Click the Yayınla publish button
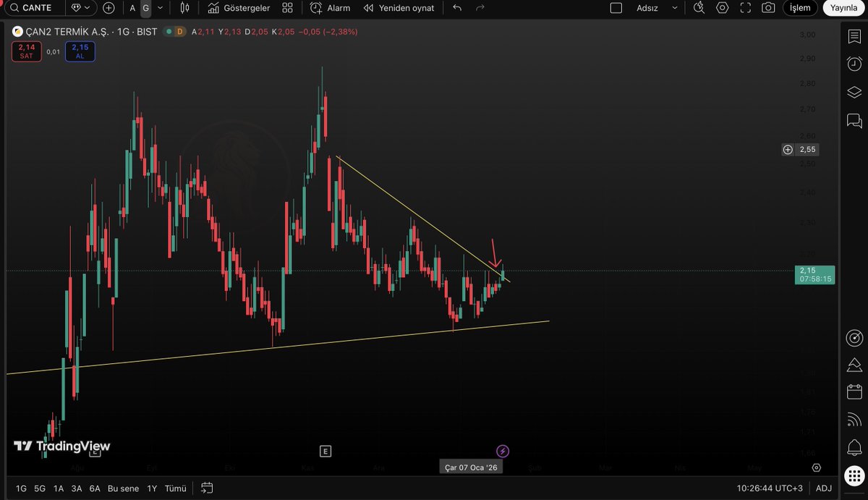868x500 pixels. [x=843, y=8]
